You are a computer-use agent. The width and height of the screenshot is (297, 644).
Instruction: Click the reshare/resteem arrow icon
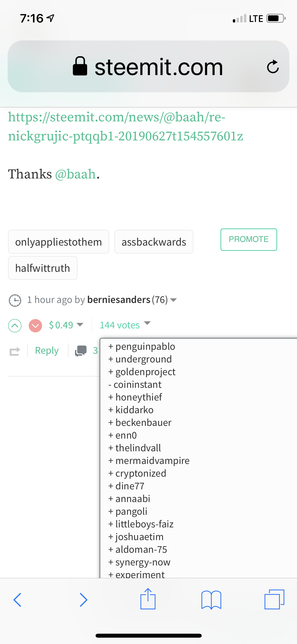click(x=15, y=351)
